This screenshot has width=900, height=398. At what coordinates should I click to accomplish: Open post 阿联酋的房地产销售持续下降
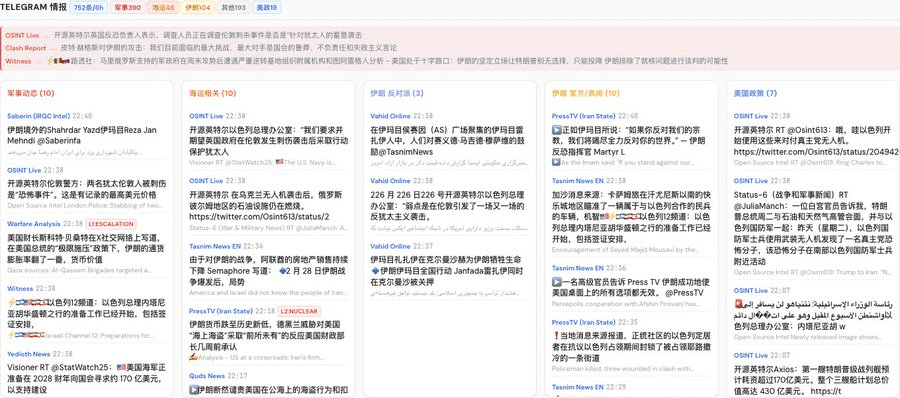(268, 271)
